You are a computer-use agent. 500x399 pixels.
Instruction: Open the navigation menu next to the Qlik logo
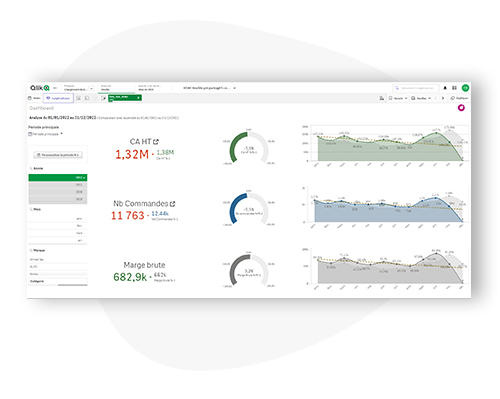tap(55, 88)
